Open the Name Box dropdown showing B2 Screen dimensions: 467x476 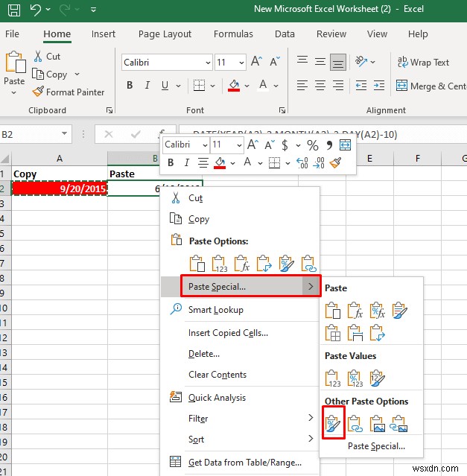pos(64,133)
